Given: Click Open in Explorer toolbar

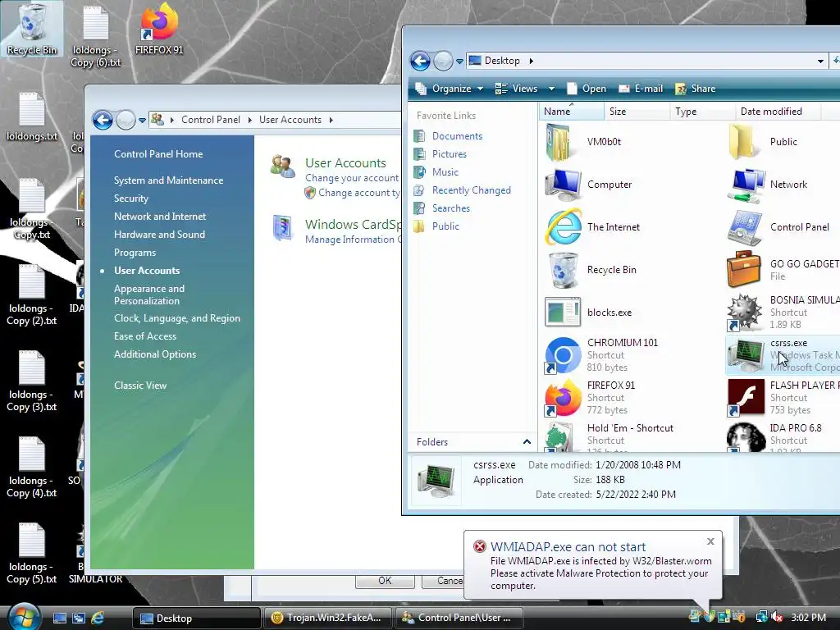Looking at the screenshot, I should [587, 89].
